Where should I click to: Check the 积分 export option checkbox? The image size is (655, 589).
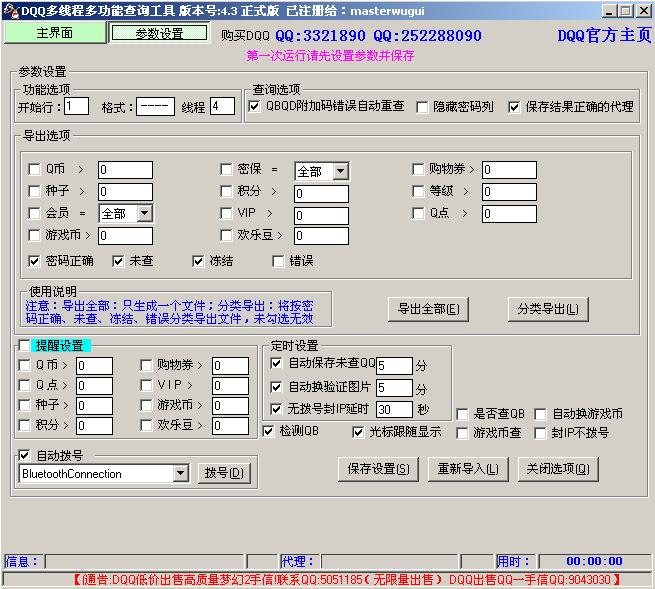[x=226, y=191]
